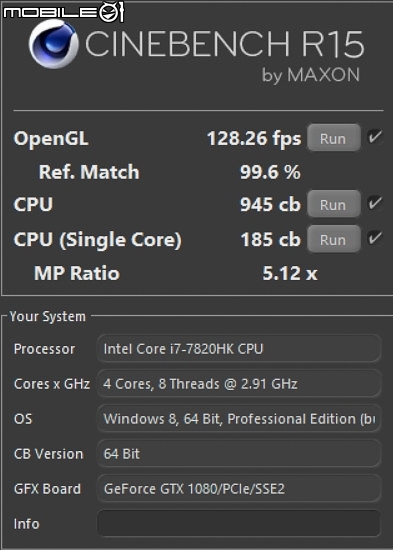The width and height of the screenshot is (393, 550).
Task: Click the 185 cb single core score
Action: pyautogui.click(x=270, y=240)
